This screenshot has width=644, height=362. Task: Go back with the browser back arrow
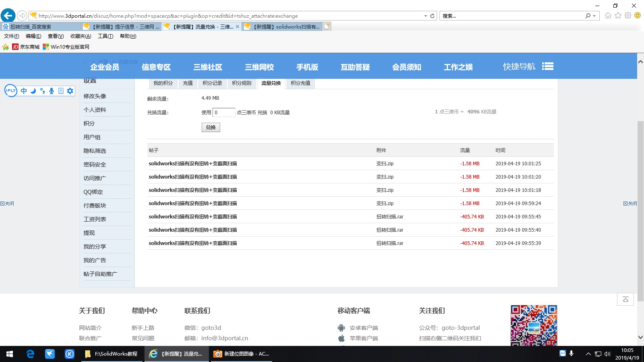(x=8, y=16)
